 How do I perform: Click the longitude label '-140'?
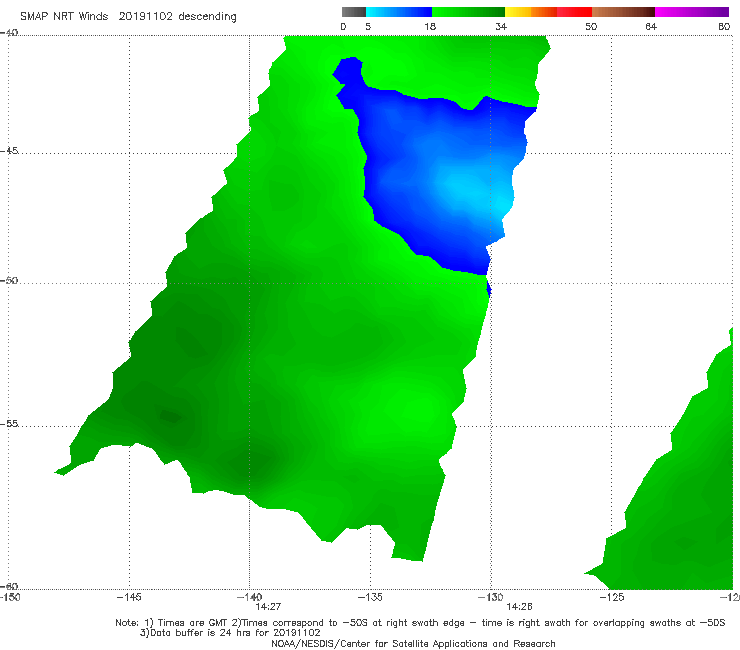pyautogui.click(x=249, y=597)
